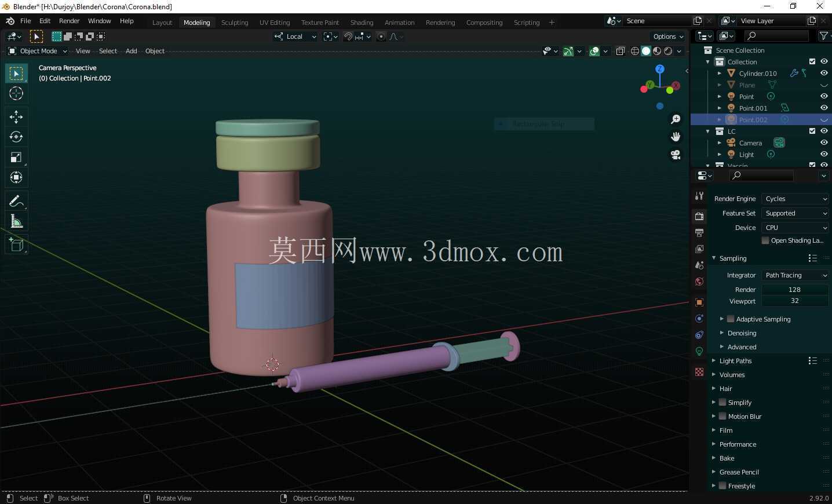Choose the Move tool
The image size is (832, 504).
tap(16, 117)
